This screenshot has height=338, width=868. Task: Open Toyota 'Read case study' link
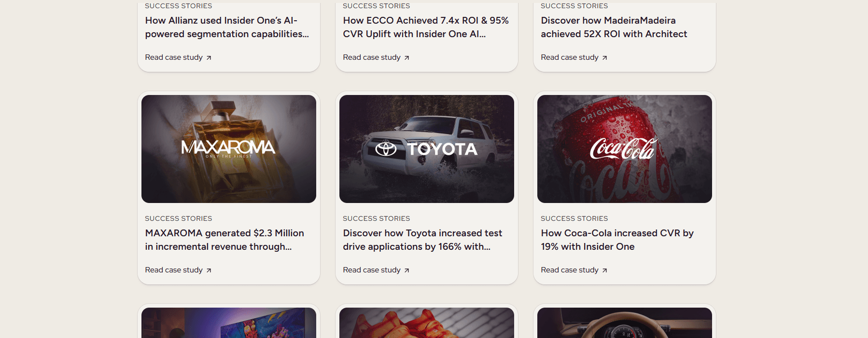click(376, 270)
